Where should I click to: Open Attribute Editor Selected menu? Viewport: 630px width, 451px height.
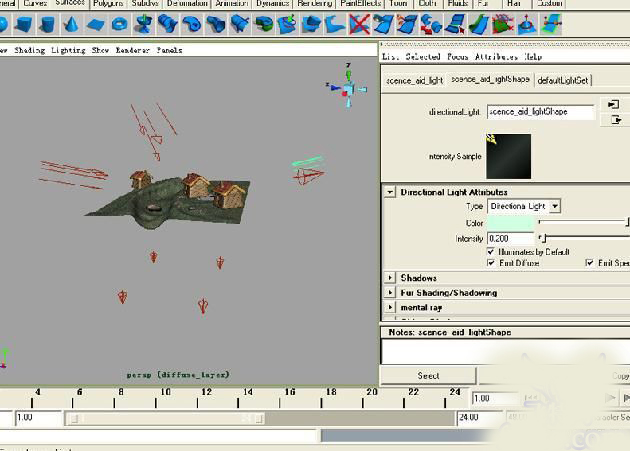pos(423,57)
